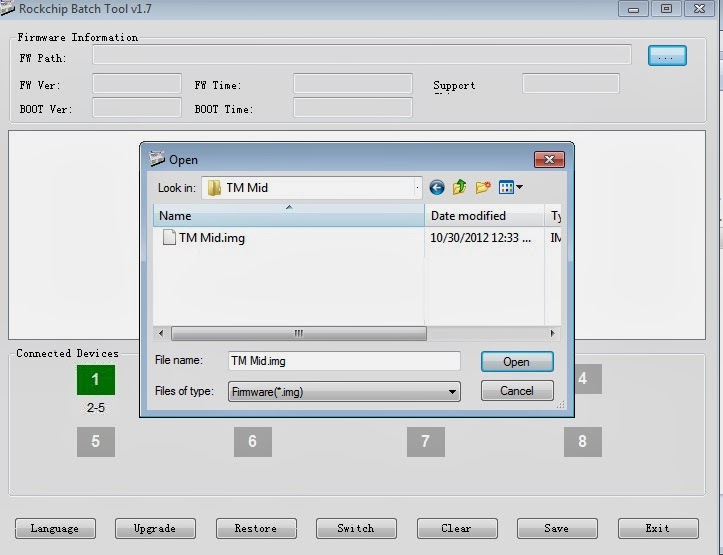Select device slot 7
This screenshot has height=555, width=723.
426,442
